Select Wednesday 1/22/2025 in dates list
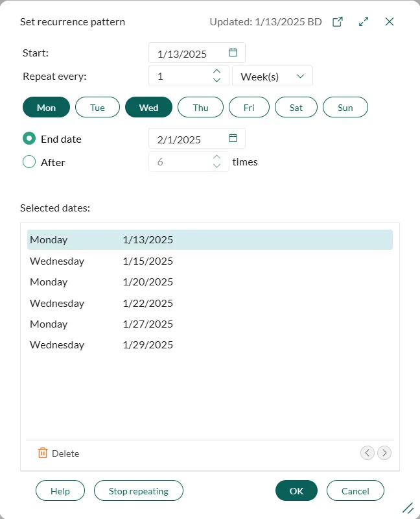The width and height of the screenshot is (420, 519). (x=101, y=303)
